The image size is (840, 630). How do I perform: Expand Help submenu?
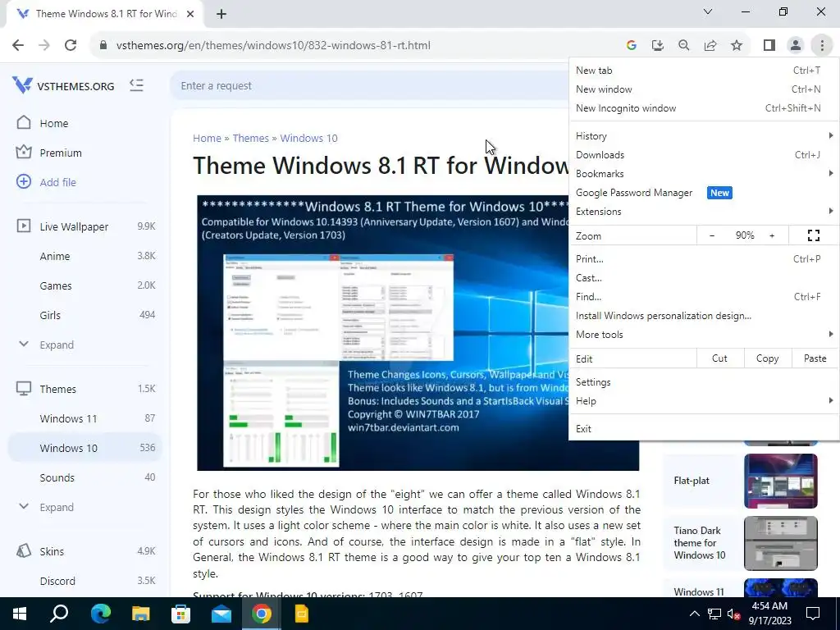coord(703,400)
